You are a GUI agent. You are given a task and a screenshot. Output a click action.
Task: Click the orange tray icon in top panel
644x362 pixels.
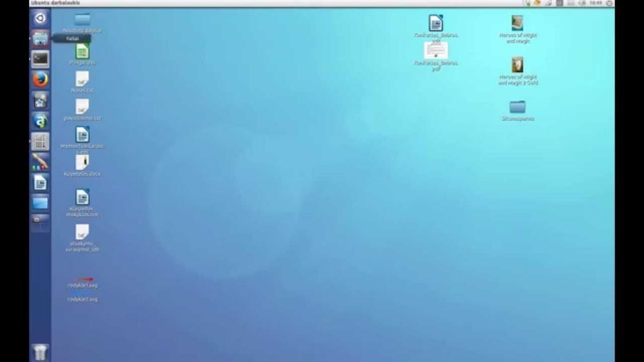[x=537, y=3]
